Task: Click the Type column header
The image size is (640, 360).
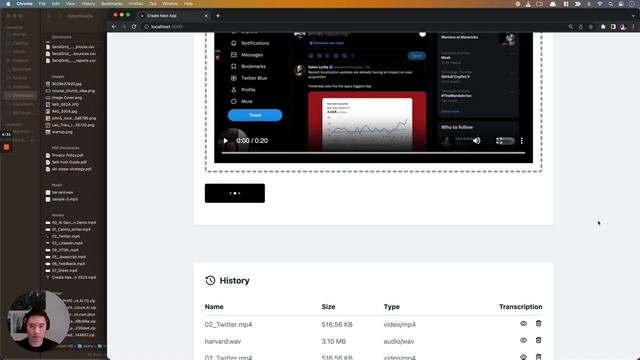Action: (391, 307)
